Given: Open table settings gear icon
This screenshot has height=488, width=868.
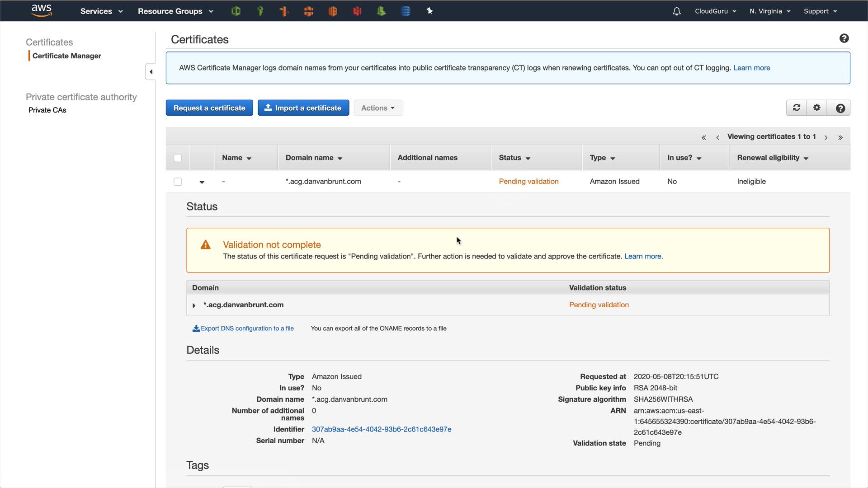Looking at the screenshot, I should pyautogui.click(x=816, y=108).
